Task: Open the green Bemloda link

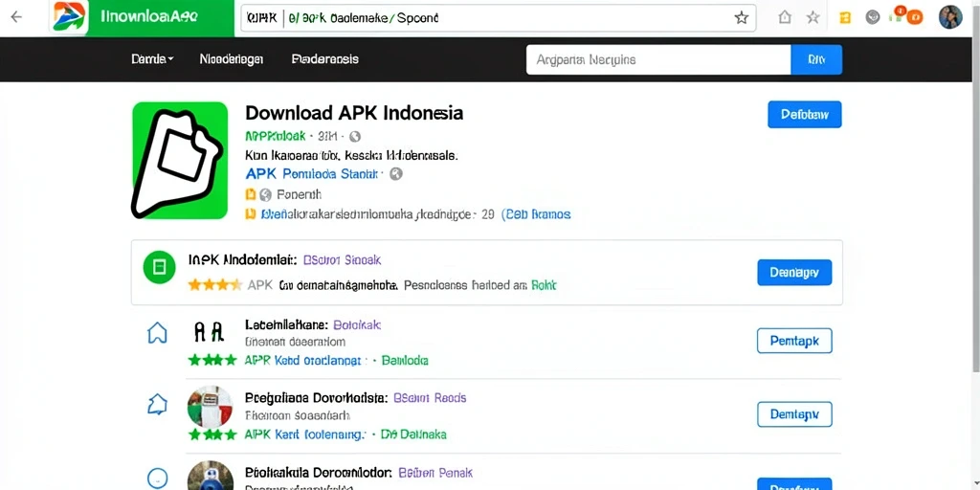Action: 405,361
